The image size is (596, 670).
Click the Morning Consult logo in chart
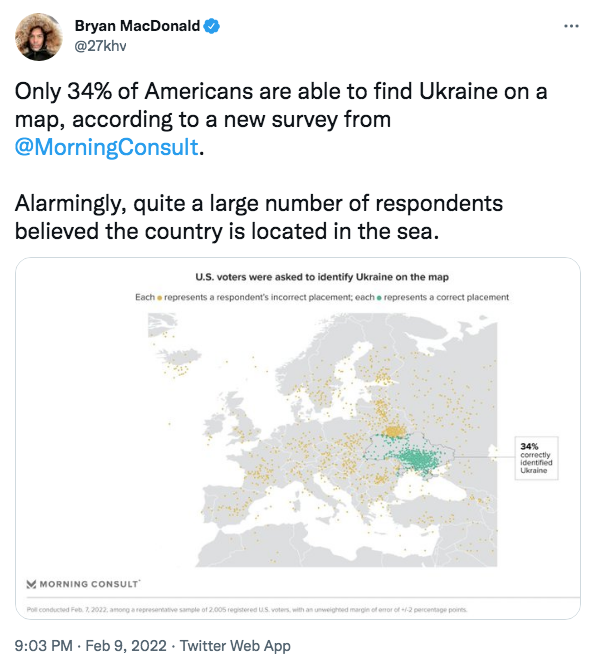tap(83, 584)
